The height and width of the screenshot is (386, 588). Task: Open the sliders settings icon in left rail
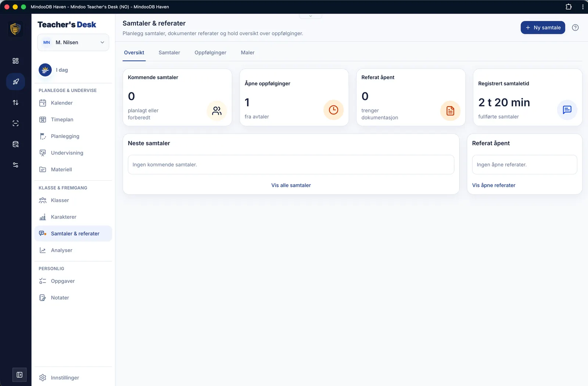pos(15,165)
